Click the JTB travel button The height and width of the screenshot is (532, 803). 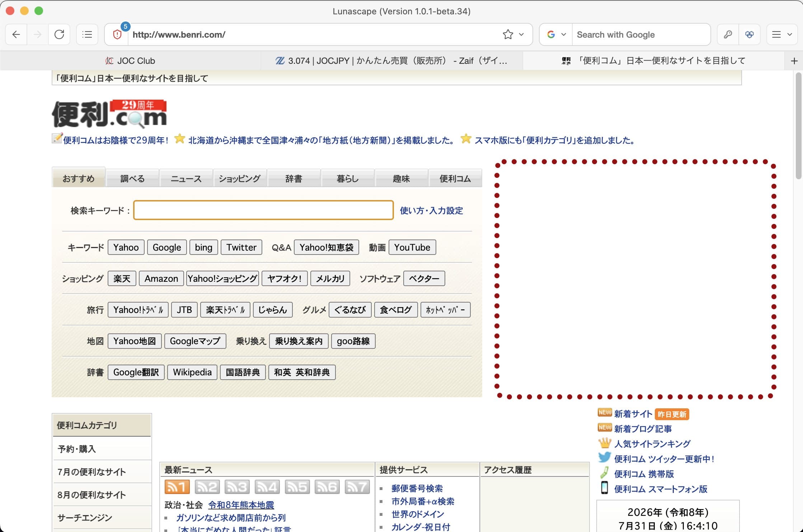(184, 310)
